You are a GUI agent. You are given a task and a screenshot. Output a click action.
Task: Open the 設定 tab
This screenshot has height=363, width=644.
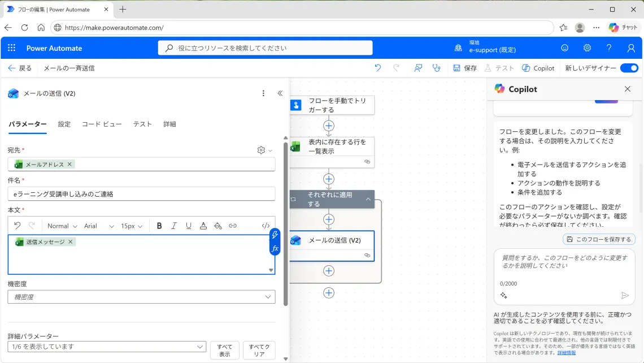63,124
